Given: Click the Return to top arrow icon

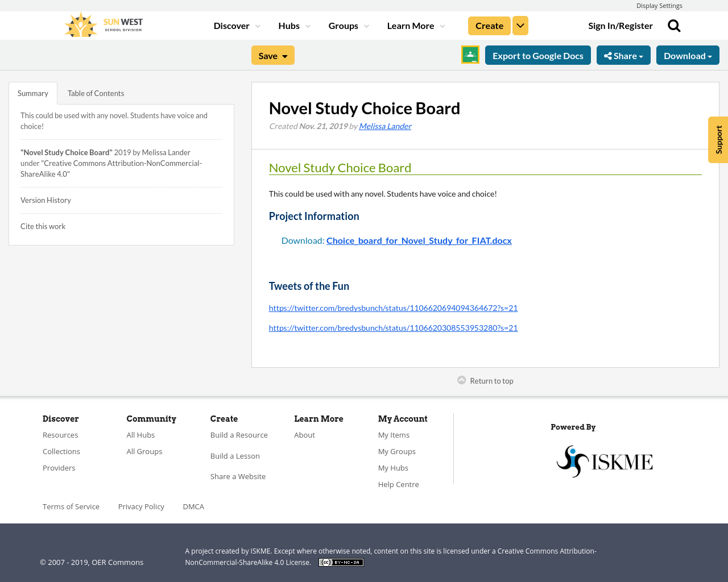Looking at the screenshot, I should [x=462, y=380].
